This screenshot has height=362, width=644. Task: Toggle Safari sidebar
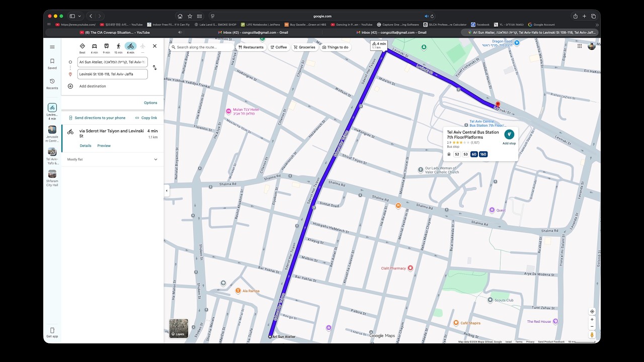click(x=72, y=16)
